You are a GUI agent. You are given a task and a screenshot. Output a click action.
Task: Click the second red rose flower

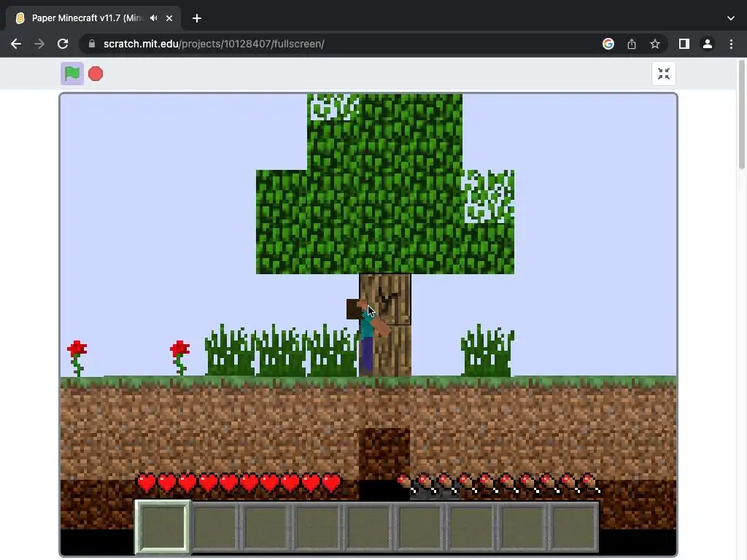(179, 358)
